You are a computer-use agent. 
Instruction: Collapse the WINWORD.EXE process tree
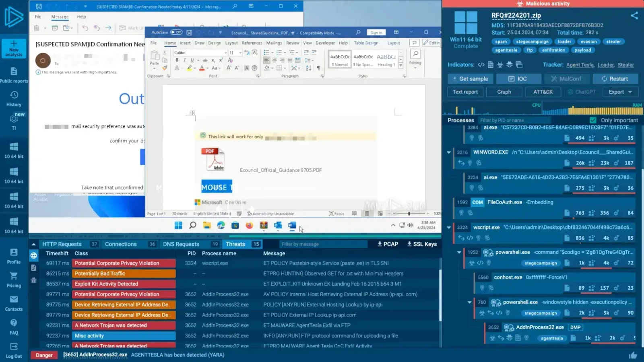(x=449, y=152)
